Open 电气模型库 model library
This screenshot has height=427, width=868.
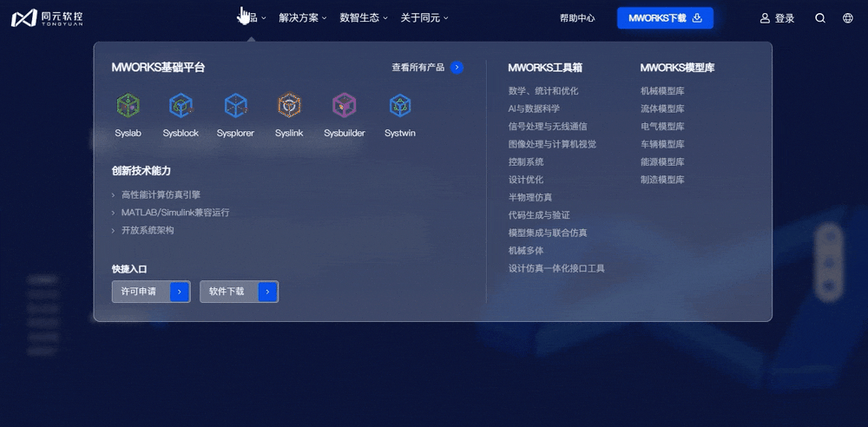point(662,126)
